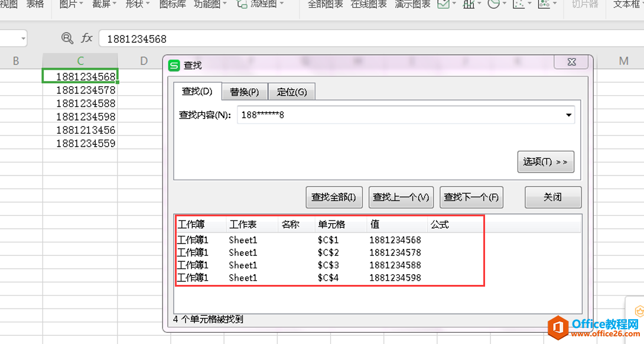644x344 pixels.
Task: Click the 工作表 results column header
Action: pyautogui.click(x=252, y=225)
